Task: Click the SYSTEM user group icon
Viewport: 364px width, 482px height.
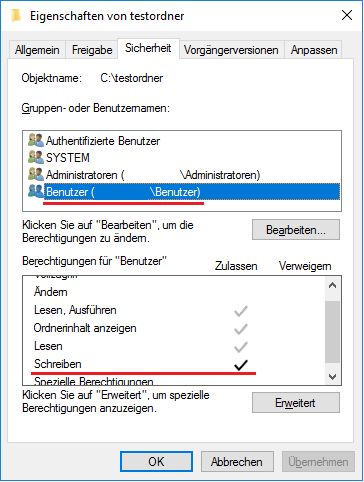Action: 36,157
